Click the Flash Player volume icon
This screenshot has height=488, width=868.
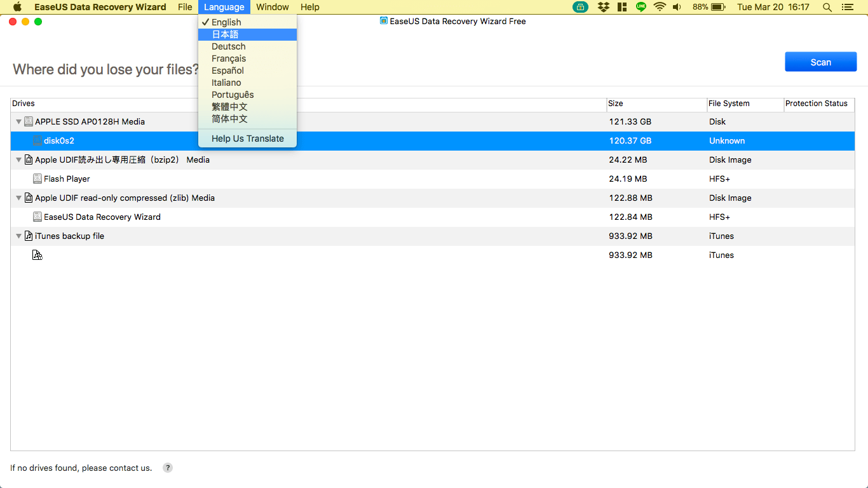[37, 179]
